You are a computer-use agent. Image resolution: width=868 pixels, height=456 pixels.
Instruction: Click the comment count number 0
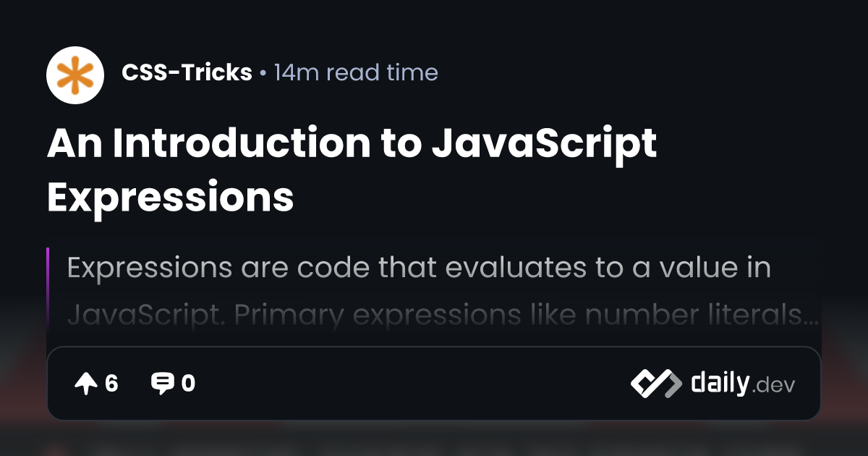click(x=188, y=384)
